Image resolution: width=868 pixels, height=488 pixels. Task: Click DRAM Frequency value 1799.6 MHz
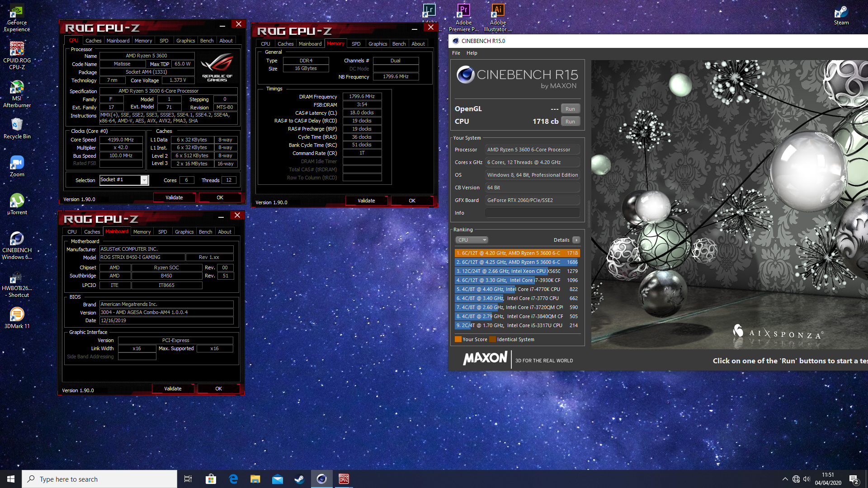click(x=362, y=96)
